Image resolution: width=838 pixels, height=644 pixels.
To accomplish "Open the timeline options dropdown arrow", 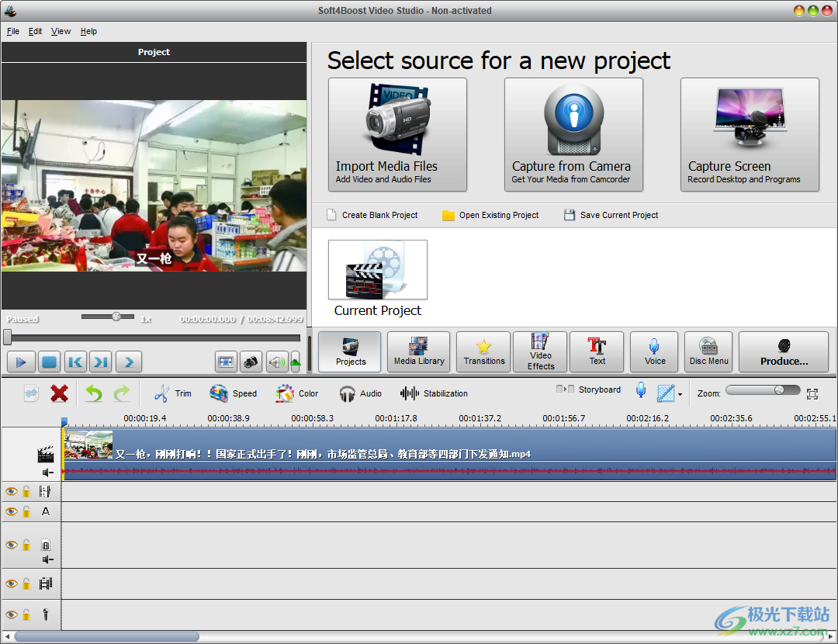I will point(680,394).
